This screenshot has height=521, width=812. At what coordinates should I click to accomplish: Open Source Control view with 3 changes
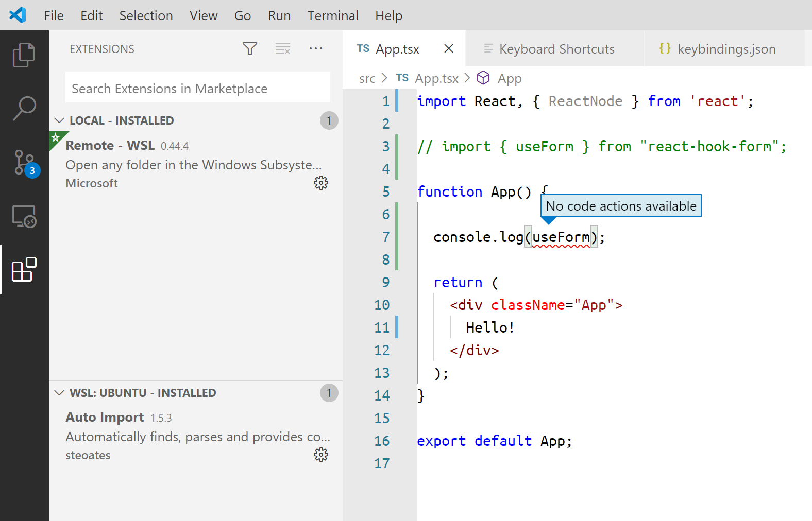(24, 163)
